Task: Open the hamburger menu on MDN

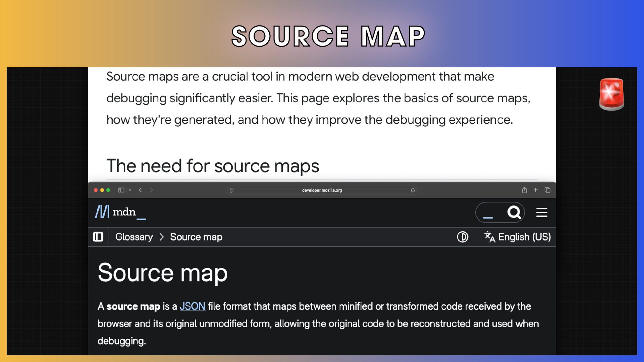Action: [x=542, y=213]
